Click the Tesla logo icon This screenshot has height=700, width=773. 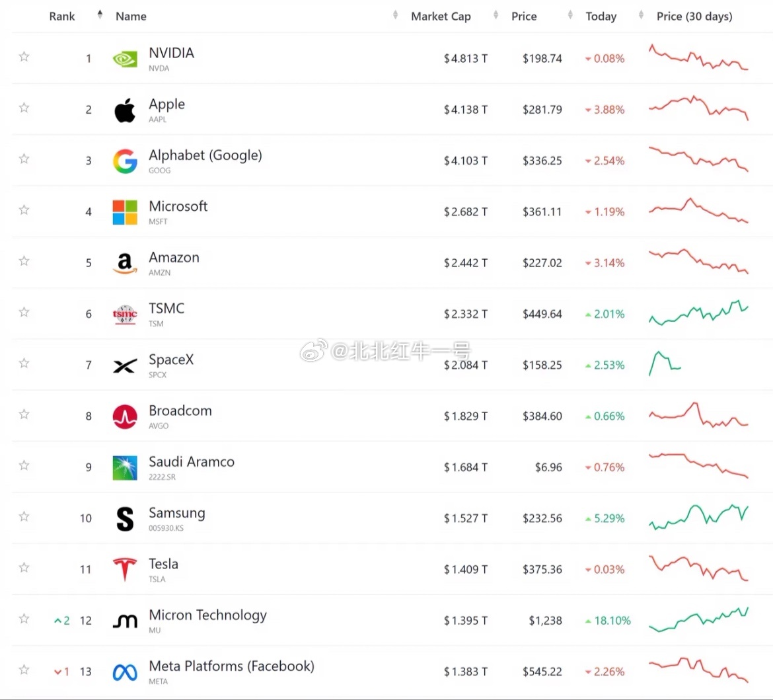[x=125, y=569]
